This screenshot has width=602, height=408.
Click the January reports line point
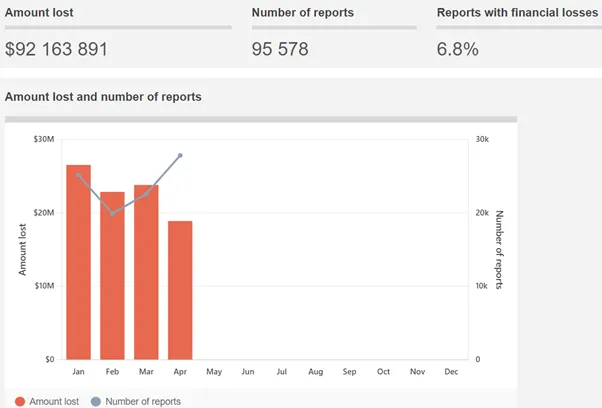(x=78, y=175)
